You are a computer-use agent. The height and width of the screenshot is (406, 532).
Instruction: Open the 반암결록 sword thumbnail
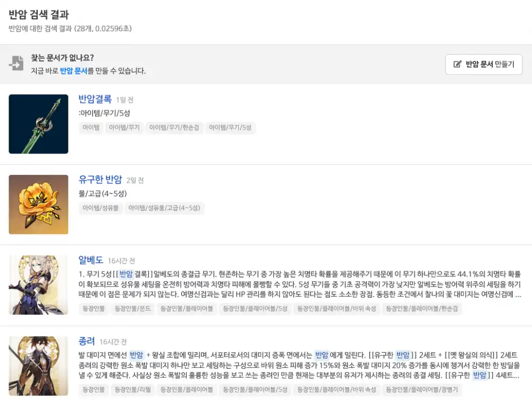(38, 124)
